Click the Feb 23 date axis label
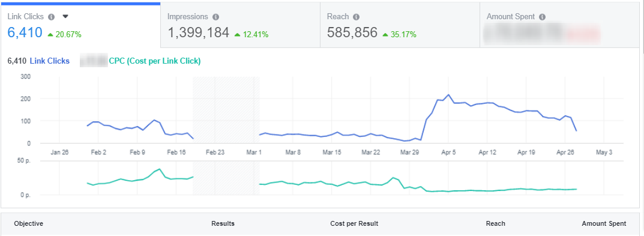Screen dimensions: 644x236 (x=215, y=152)
